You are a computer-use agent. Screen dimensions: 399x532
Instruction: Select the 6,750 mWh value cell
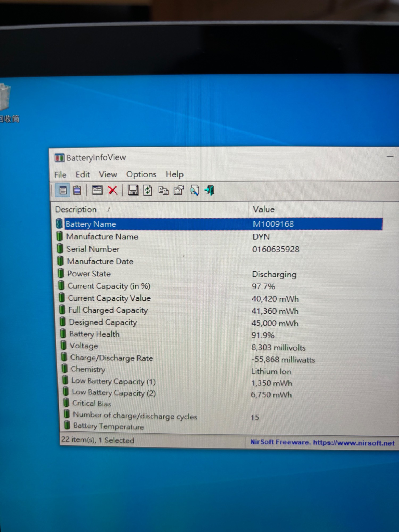click(x=271, y=395)
